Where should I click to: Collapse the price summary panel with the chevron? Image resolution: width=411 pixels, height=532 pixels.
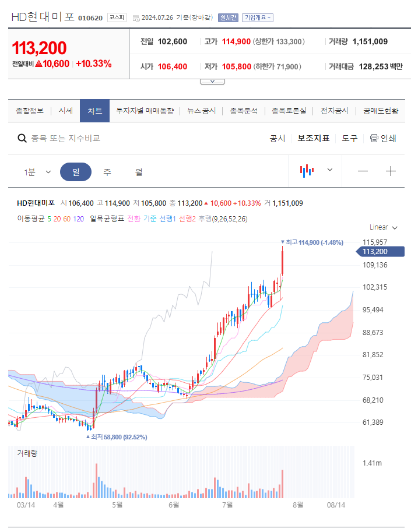click(212, 81)
